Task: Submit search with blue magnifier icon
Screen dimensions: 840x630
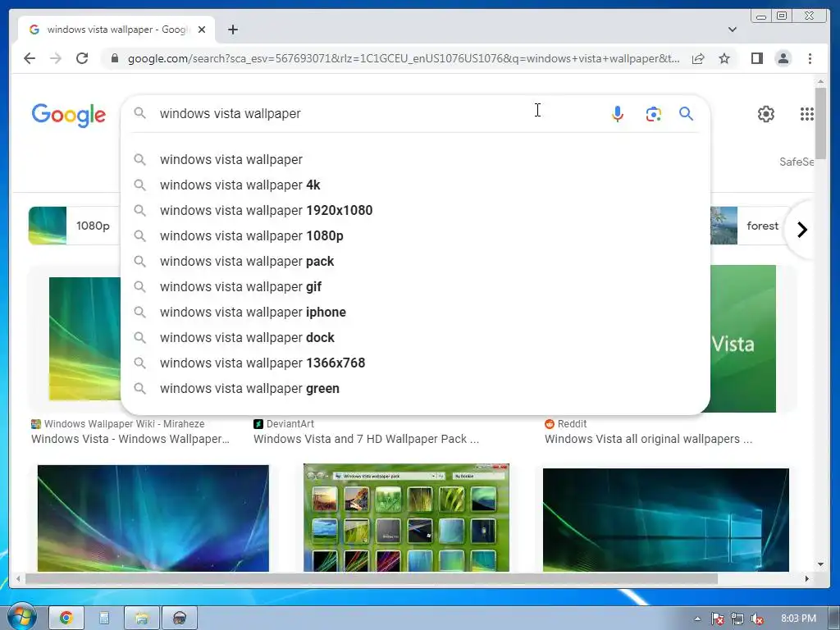Action: (687, 113)
